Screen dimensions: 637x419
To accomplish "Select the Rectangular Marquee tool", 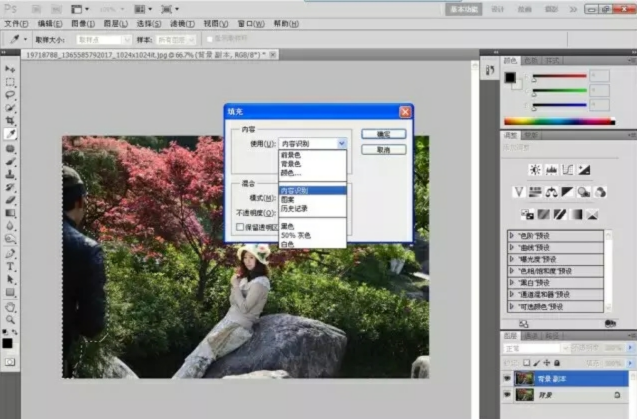I will click(10, 82).
